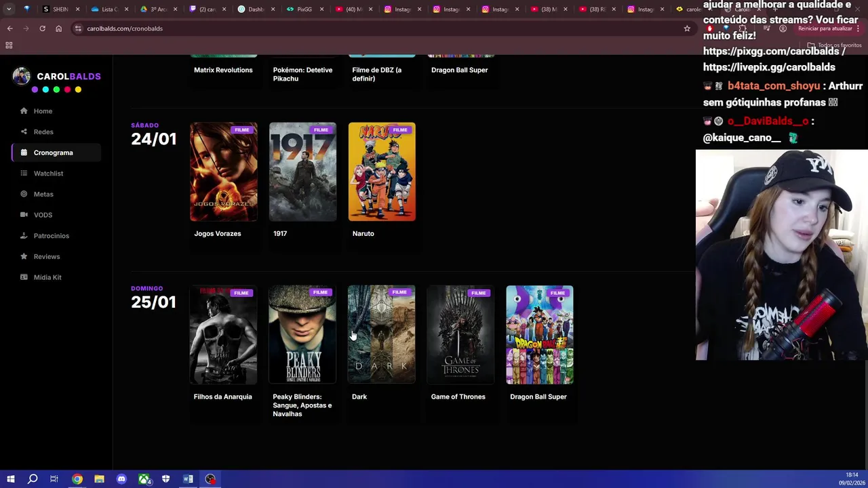This screenshot has width=868, height=488.
Task: Open the Jogos Vorazes poster
Action: click(224, 172)
